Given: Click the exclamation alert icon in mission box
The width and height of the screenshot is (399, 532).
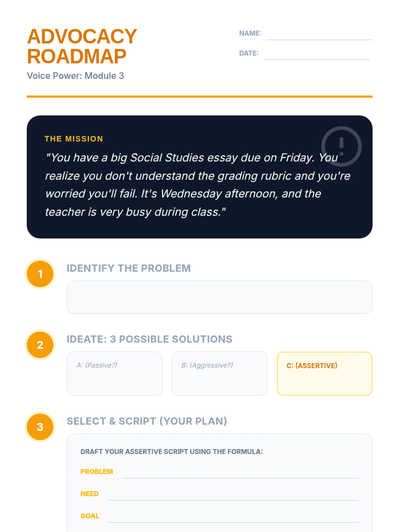Looking at the screenshot, I should (x=341, y=146).
